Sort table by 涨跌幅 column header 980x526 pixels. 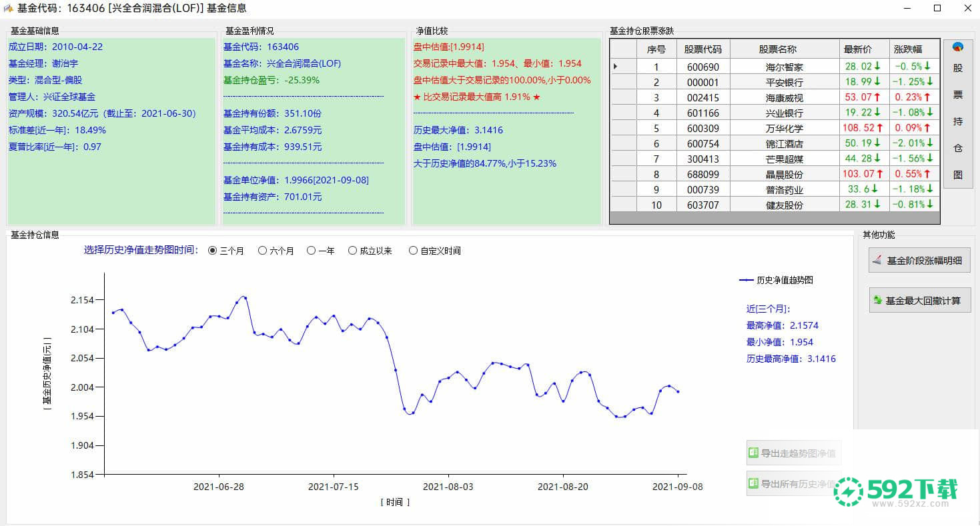coord(914,49)
